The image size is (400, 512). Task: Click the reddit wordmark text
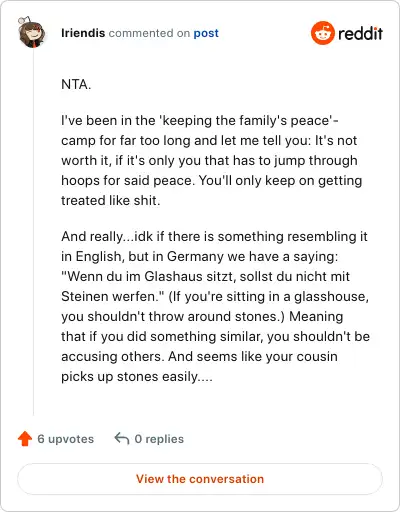point(361,33)
